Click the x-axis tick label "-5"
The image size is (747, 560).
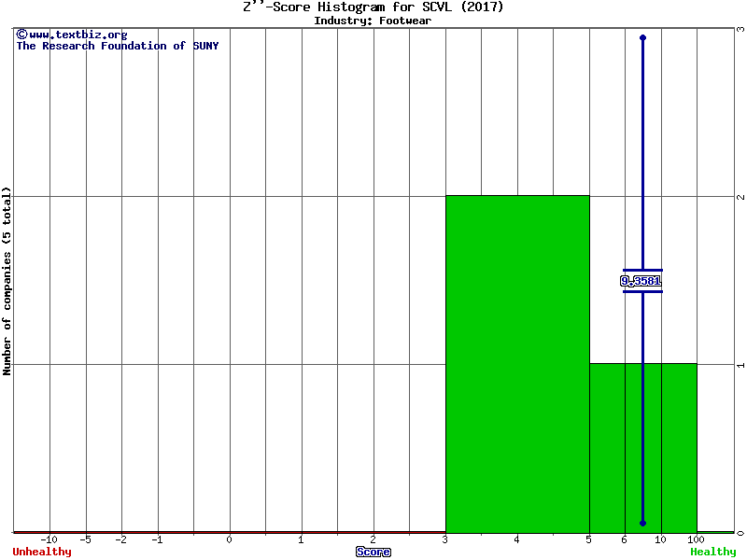pos(85,539)
